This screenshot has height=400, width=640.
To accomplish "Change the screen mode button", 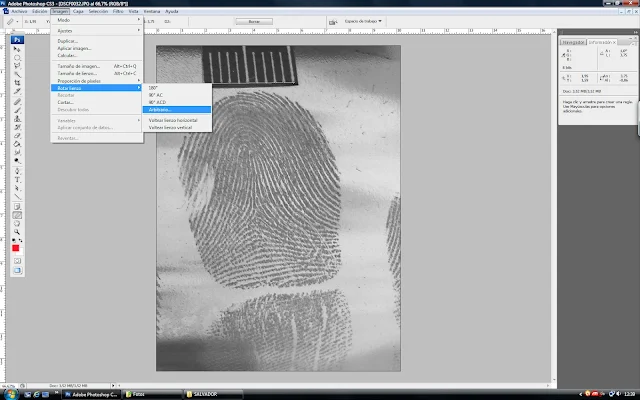I will click(x=17, y=271).
